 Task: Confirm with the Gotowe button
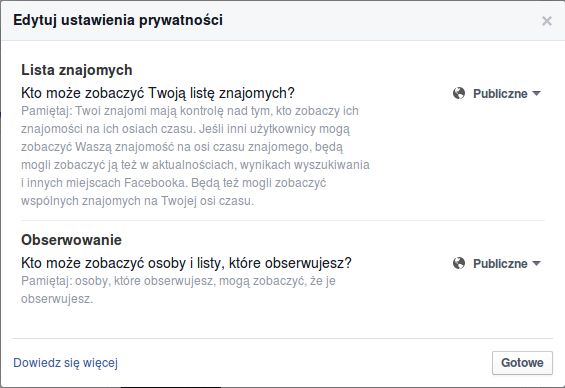pos(522,363)
